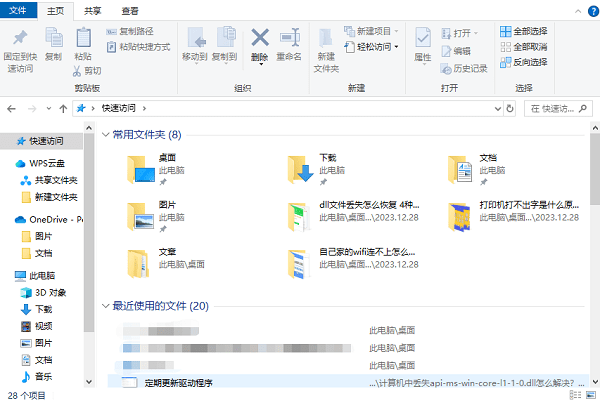Go up one level with up arrow

(63, 109)
